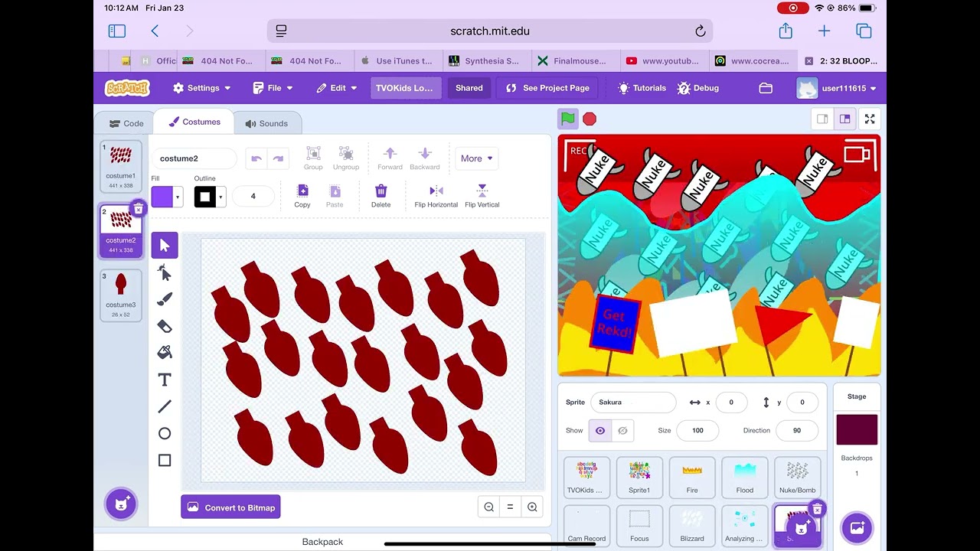The width and height of the screenshot is (980, 551).
Task: Select the Flood sprite
Action: coord(745,478)
